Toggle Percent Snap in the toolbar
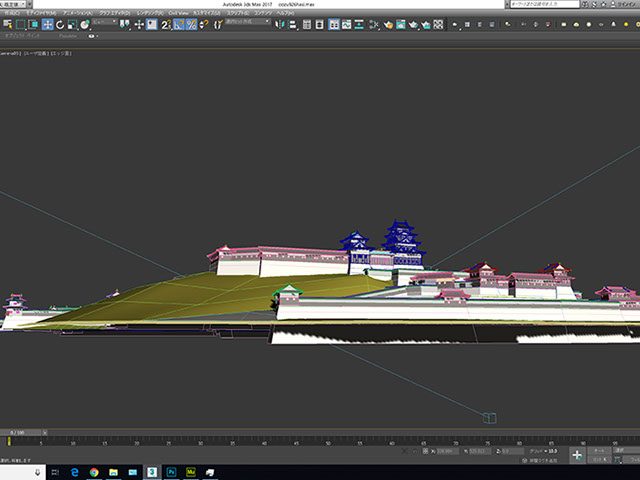640x480 pixels. point(191,24)
